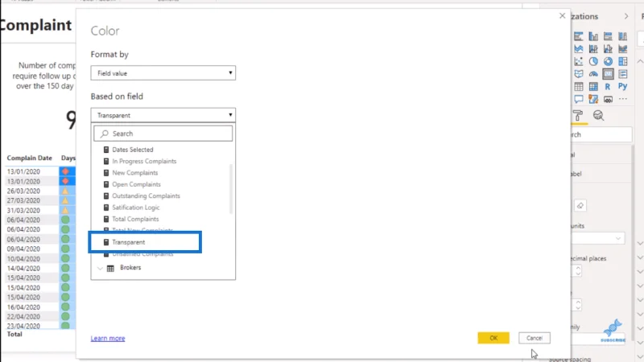Open the display units dropdown
The image size is (644, 362).
coord(598,238)
